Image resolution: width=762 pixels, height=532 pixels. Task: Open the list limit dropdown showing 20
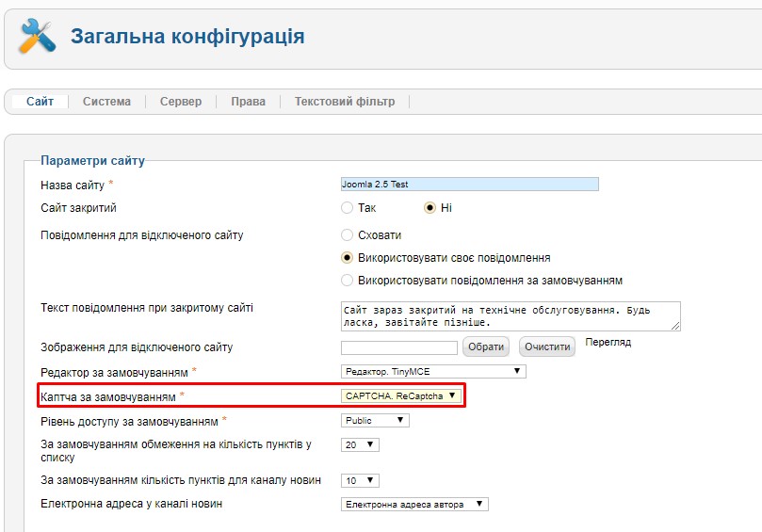tap(360, 444)
